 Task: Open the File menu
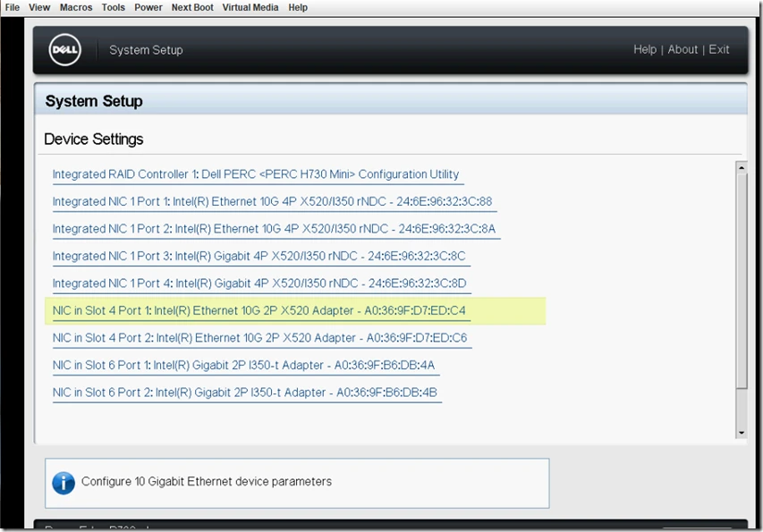click(13, 7)
